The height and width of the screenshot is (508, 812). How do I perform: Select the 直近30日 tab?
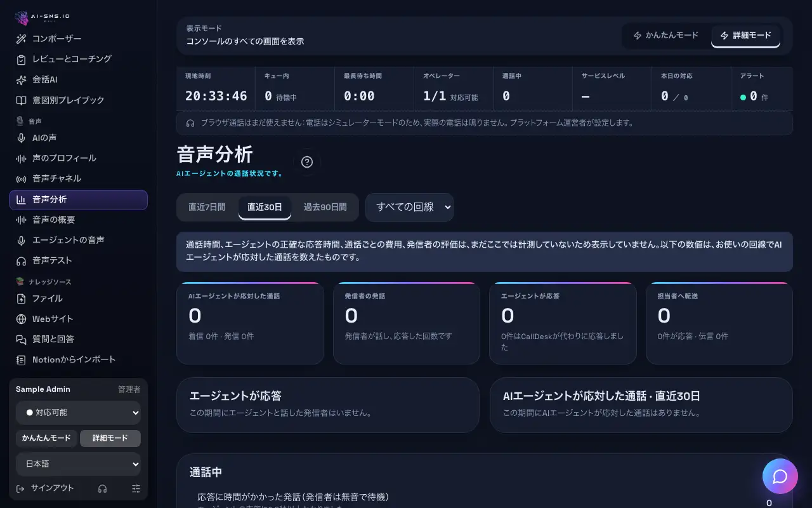[x=265, y=207]
